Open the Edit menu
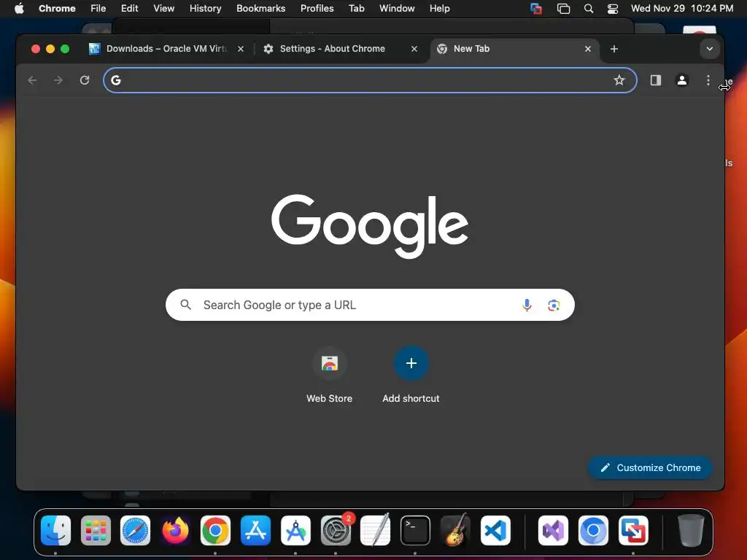Screen dimensions: 747x560 (129, 9)
